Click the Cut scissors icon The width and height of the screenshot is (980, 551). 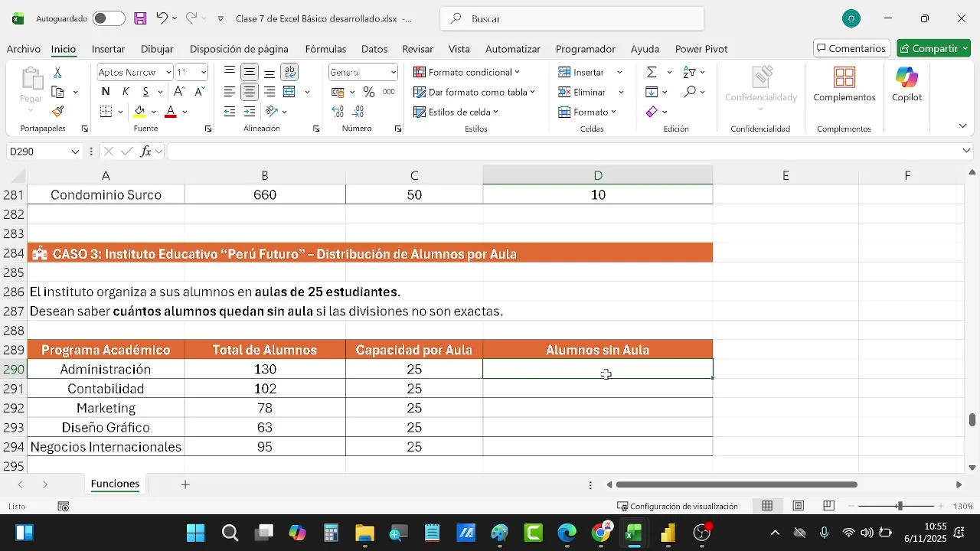pos(57,73)
